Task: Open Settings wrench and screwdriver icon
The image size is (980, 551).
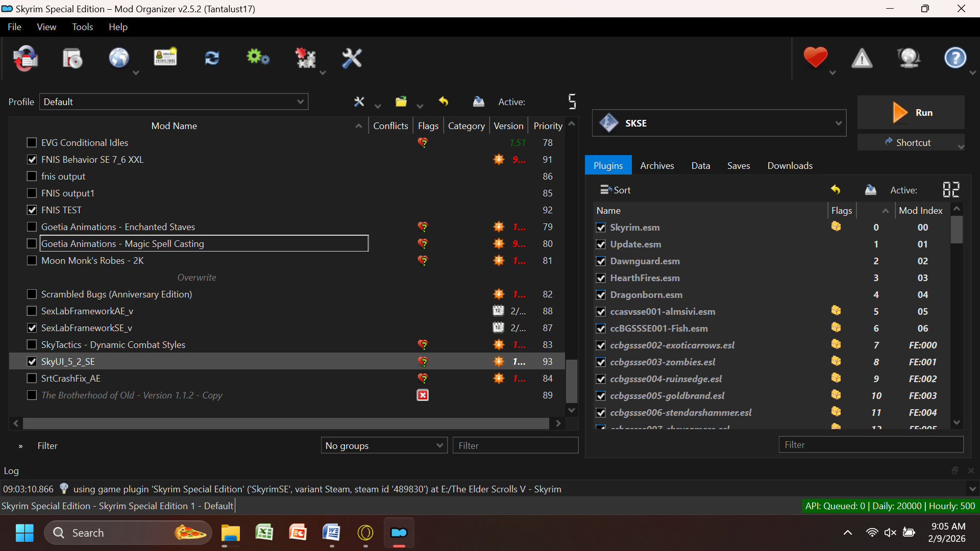Action: 352,58
